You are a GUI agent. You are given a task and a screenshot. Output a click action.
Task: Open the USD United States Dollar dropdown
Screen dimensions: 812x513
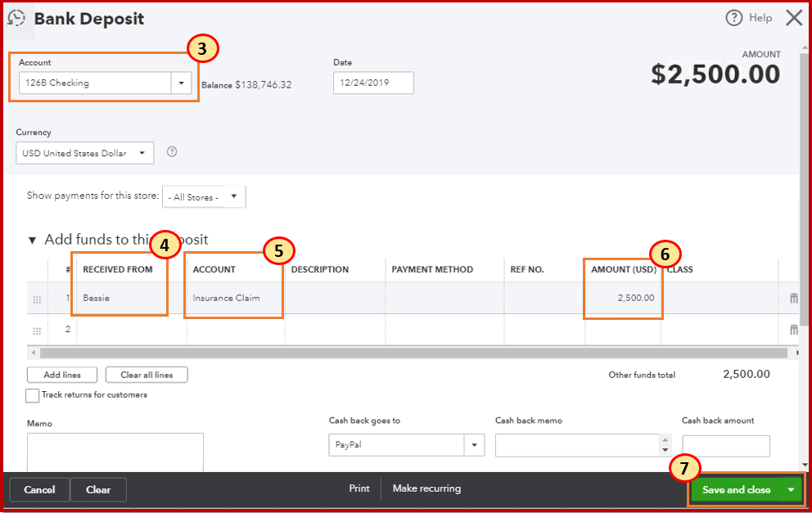(142, 153)
